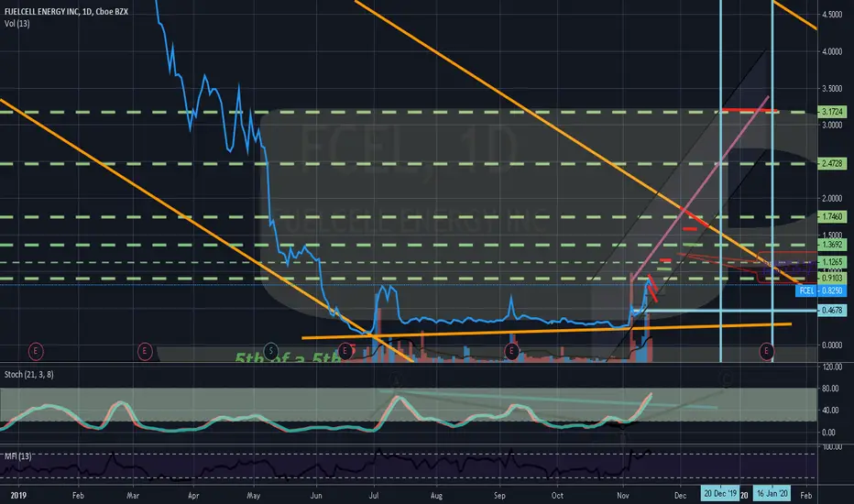Click the 3.1724 price level label

tap(832, 112)
